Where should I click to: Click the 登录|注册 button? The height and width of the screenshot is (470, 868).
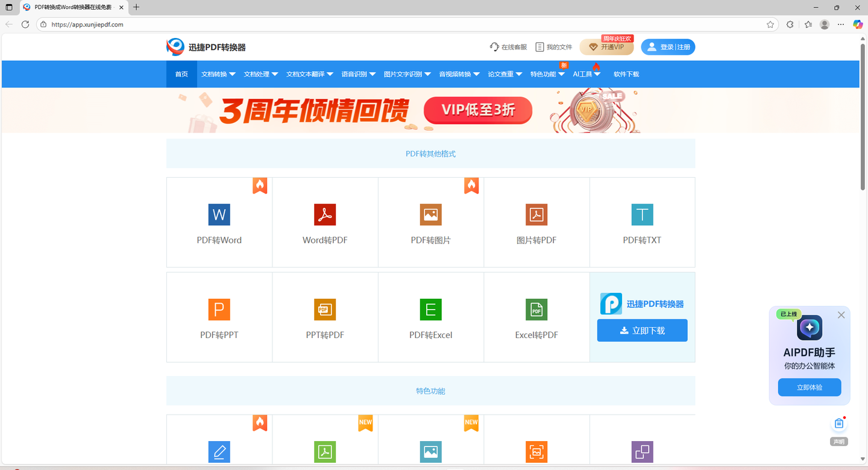668,47
